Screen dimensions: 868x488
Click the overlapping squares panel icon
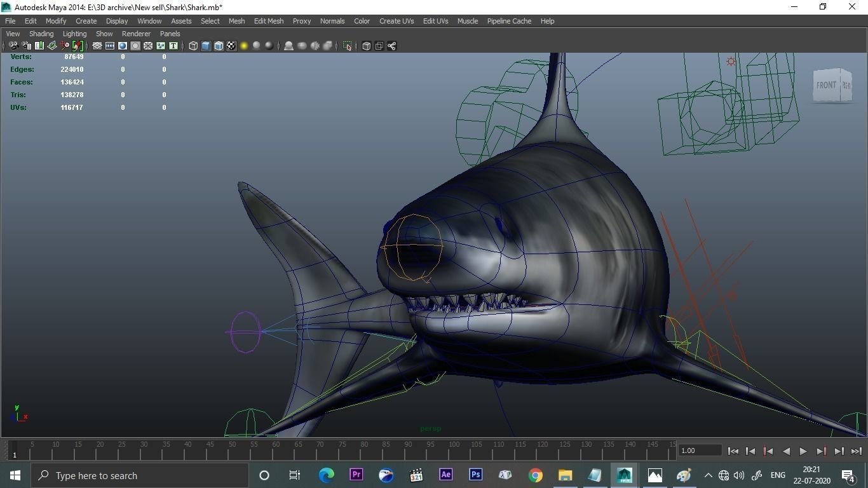(379, 46)
